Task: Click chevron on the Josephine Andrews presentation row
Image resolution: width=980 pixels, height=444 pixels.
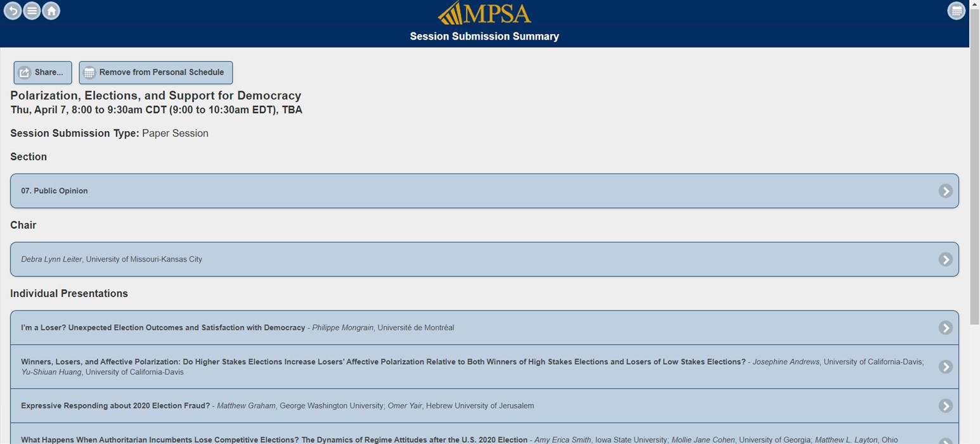Action: coord(945,367)
